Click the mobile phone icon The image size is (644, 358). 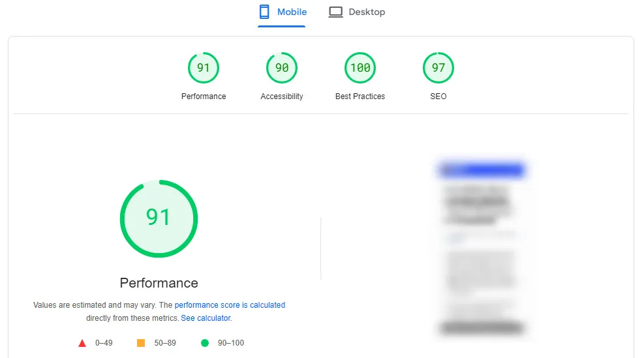(264, 12)
